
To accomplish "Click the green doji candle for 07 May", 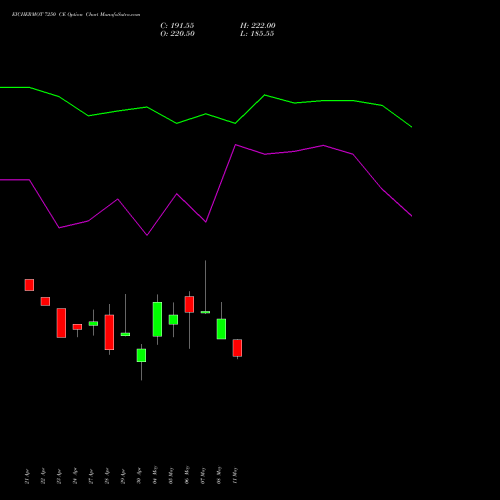I will (x=205, y=312).
